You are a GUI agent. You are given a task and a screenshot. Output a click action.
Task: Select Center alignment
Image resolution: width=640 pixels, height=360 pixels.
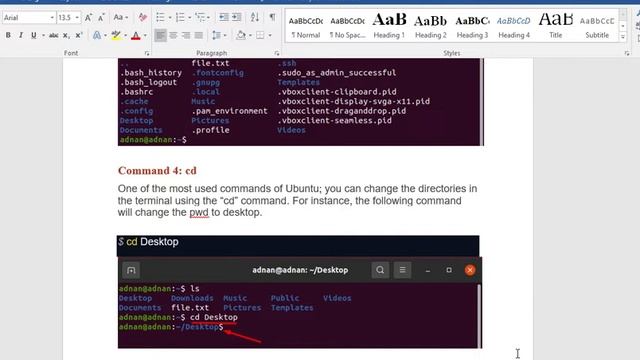[x=173, y=36]
